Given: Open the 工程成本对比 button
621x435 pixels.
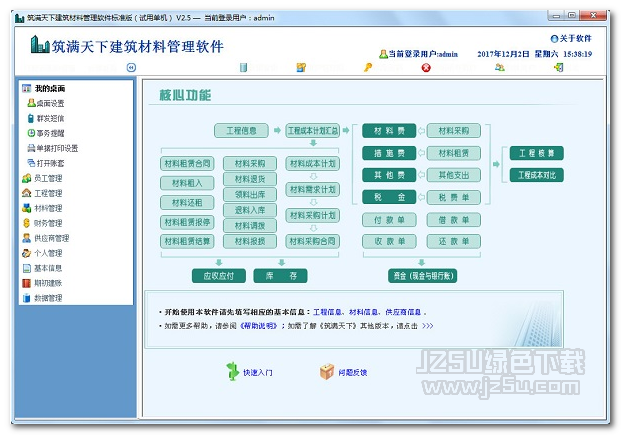Looking at the screenshot, I should (x=537, y=175).
